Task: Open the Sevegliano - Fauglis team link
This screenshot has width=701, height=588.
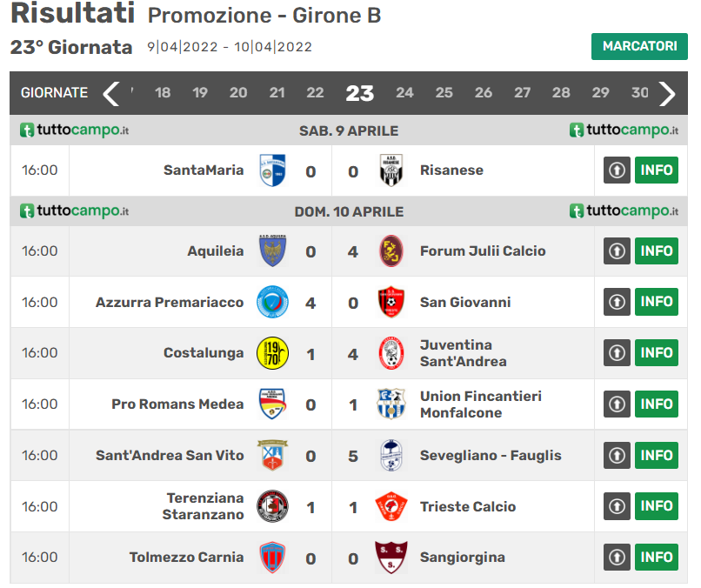Action: 491,456
